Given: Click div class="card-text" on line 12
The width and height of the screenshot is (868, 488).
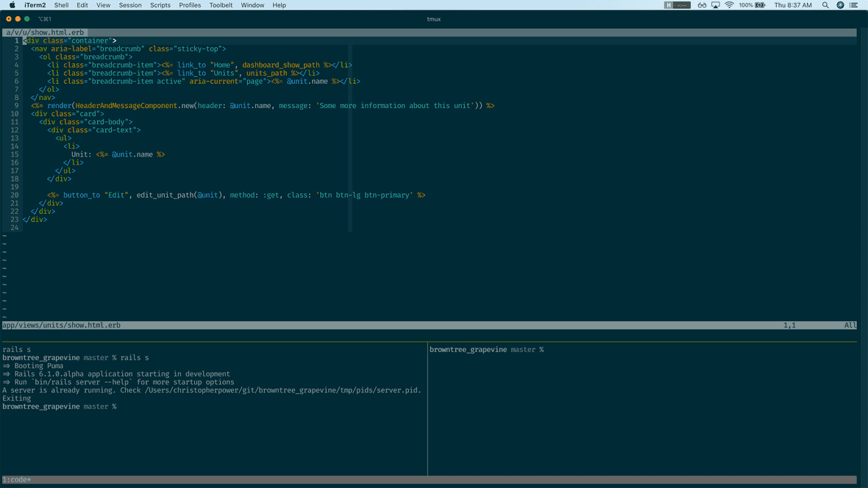Looking at the screenshot, I should click(94, 130).
